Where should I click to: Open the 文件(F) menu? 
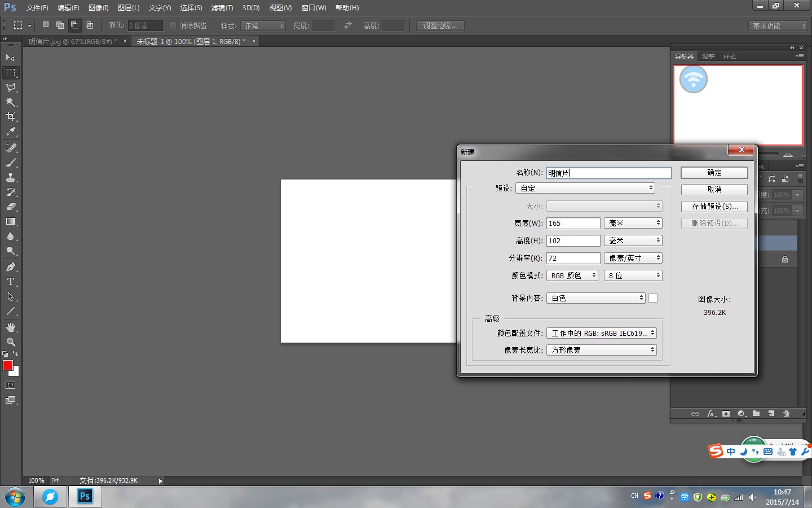click(x=37, y=8)
